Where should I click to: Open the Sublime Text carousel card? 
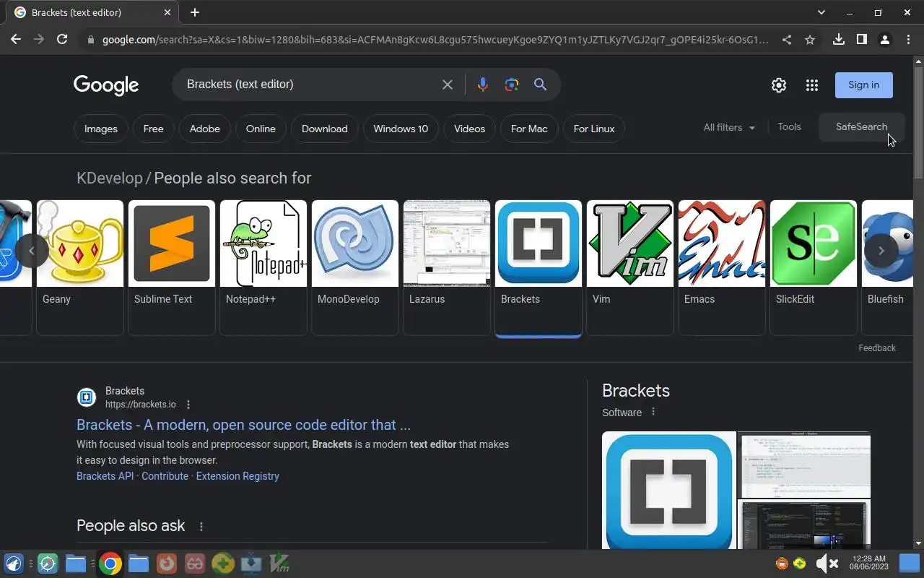(172, 267)
